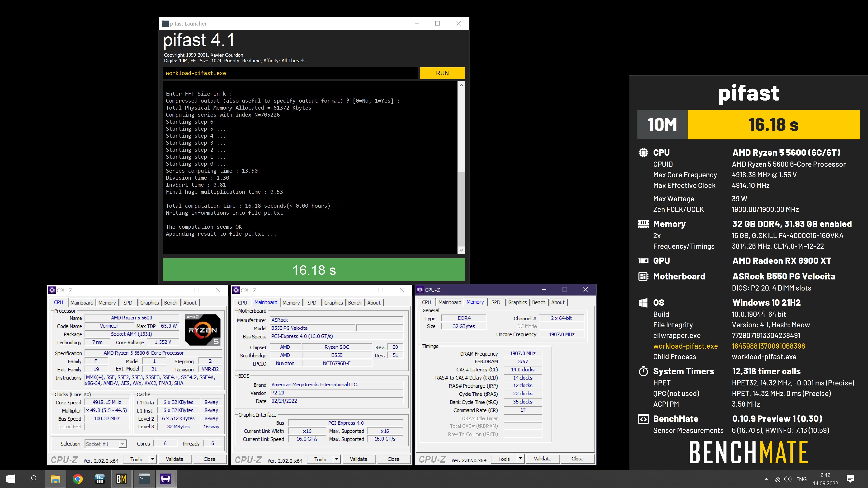Show hidden system tray icons
The width and height of the screenshot is (868, 488).
pyautogui.click(x=766, y=479)
